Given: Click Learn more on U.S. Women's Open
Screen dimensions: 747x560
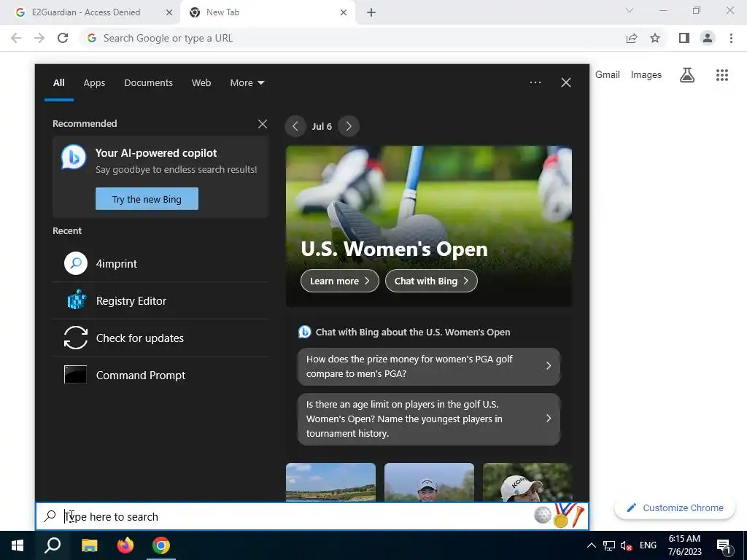Looking at the screenshot, I should click(x=340, y=281).
